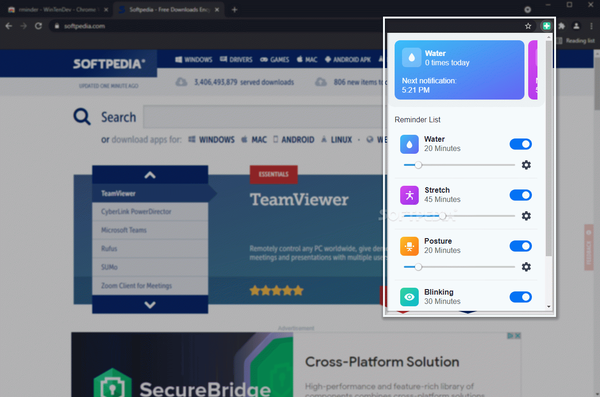Collapse list with the up chevron above TeamViewer

pyautogui.click(x=150, y=175)
